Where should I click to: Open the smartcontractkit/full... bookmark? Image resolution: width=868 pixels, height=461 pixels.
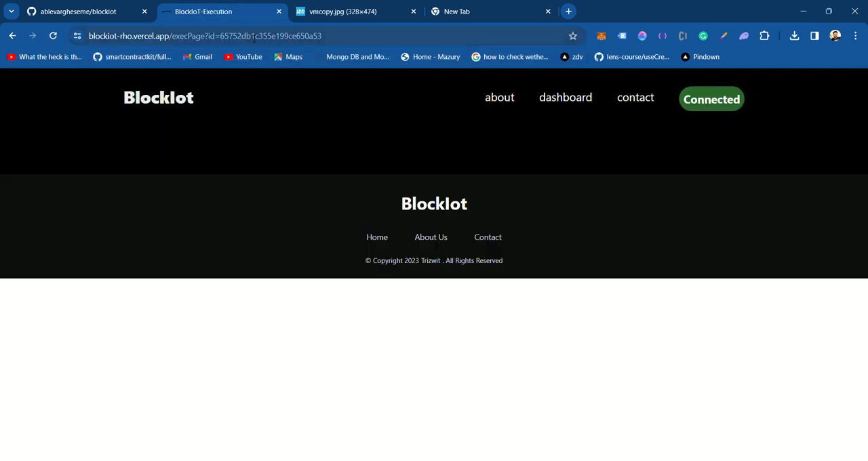pyautogui.click(x=132, y=57)
